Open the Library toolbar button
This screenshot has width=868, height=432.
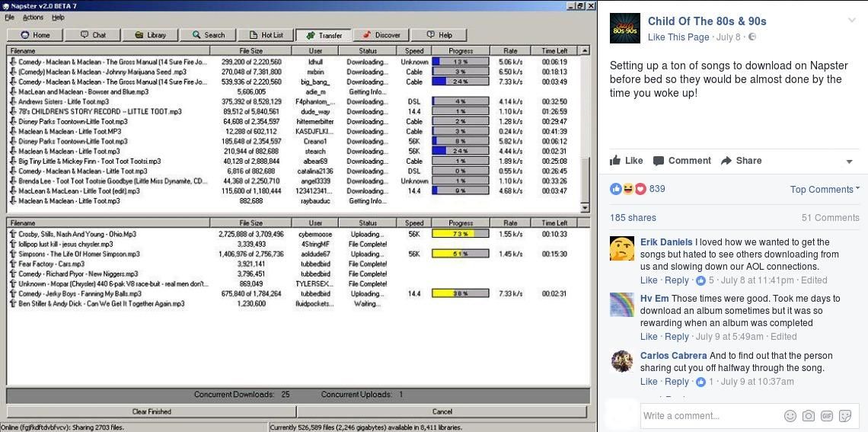(149, 35)
